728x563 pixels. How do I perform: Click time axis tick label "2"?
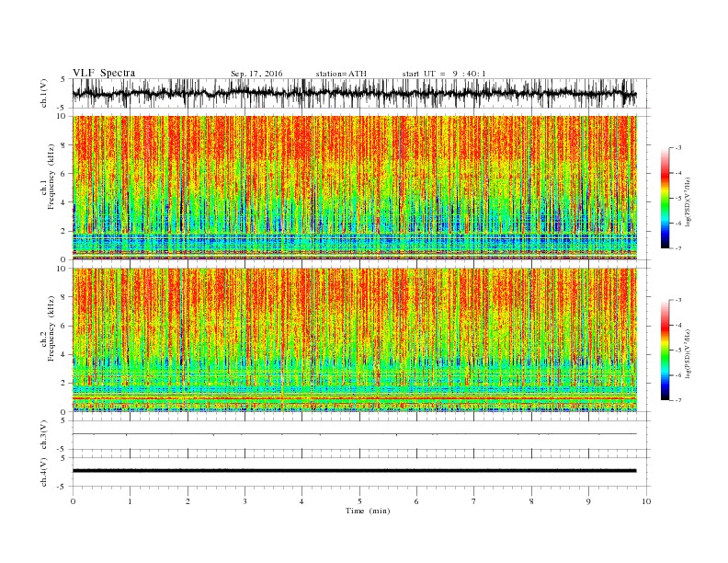pyautogui.click(x=188, y=501)
